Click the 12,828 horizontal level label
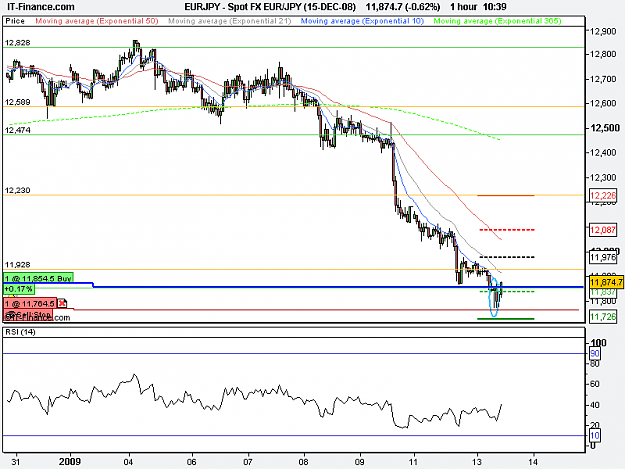This screenshot has width=625, height=469. point(17,43)
